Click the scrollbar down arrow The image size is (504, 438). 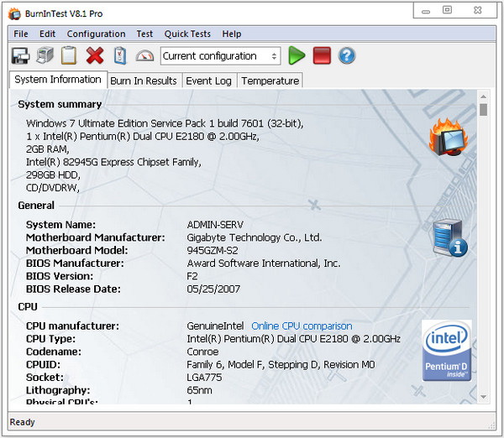click(484, 397)
